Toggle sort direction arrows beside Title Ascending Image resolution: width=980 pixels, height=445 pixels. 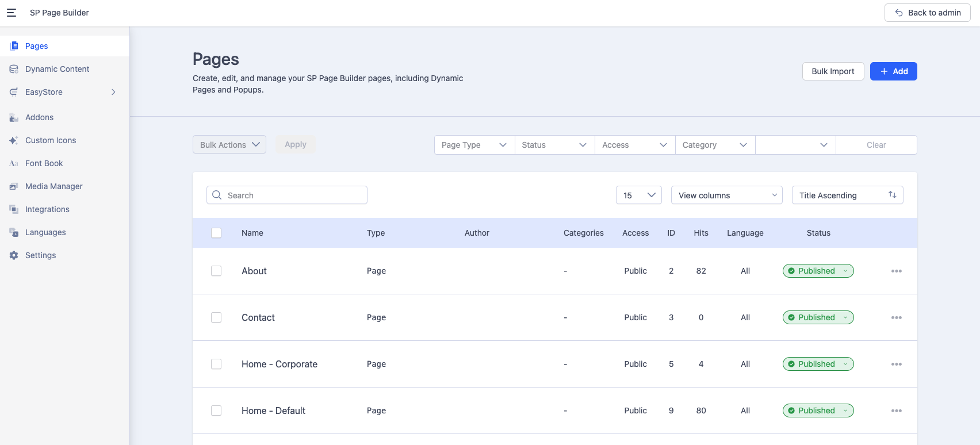(x=892, y=195)
